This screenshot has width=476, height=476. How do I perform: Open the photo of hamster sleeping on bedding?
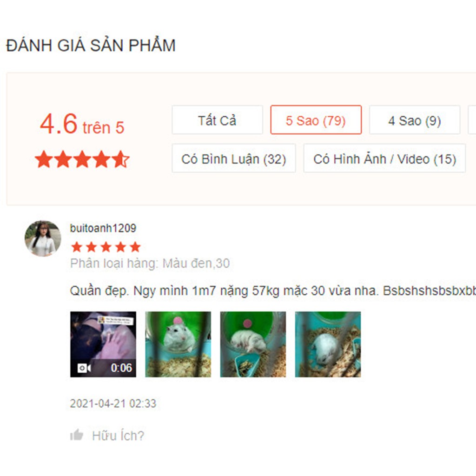[328, 344]
